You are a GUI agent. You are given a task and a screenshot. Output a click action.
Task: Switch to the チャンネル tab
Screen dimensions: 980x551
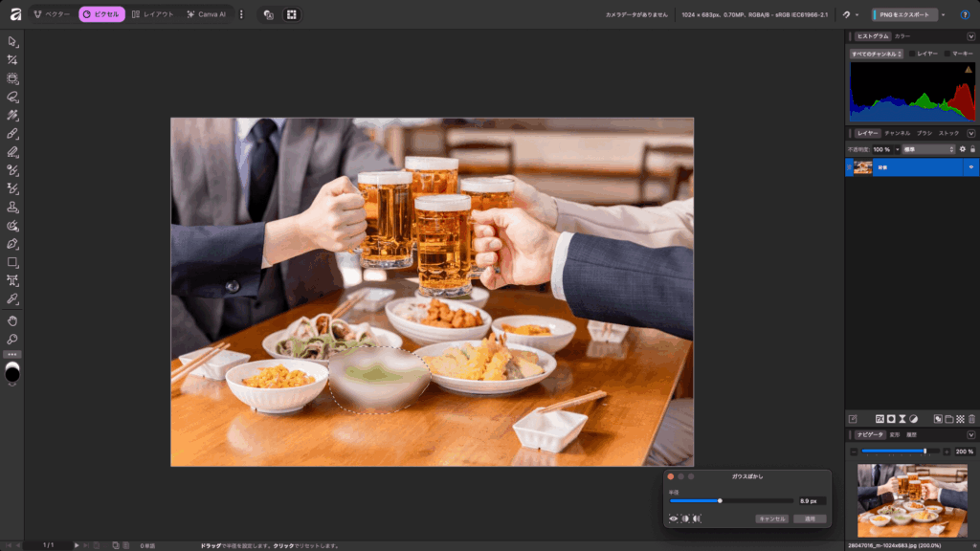click(897, 133)
